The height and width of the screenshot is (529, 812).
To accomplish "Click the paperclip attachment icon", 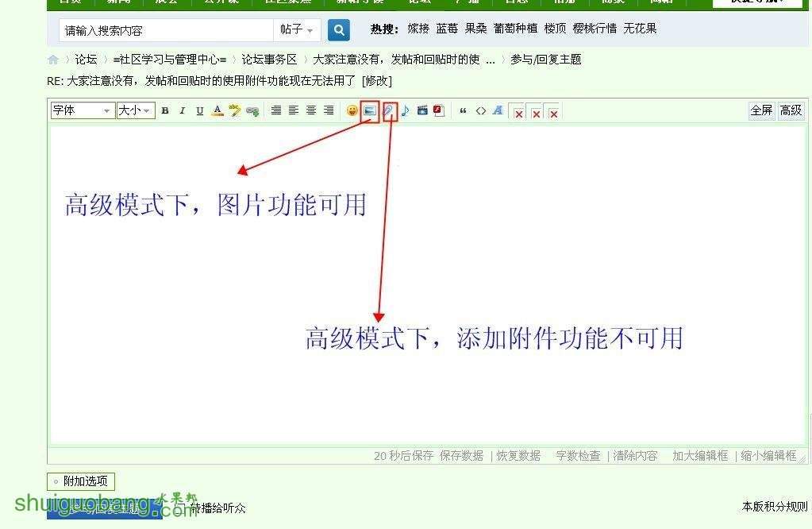I will [388, 111].
